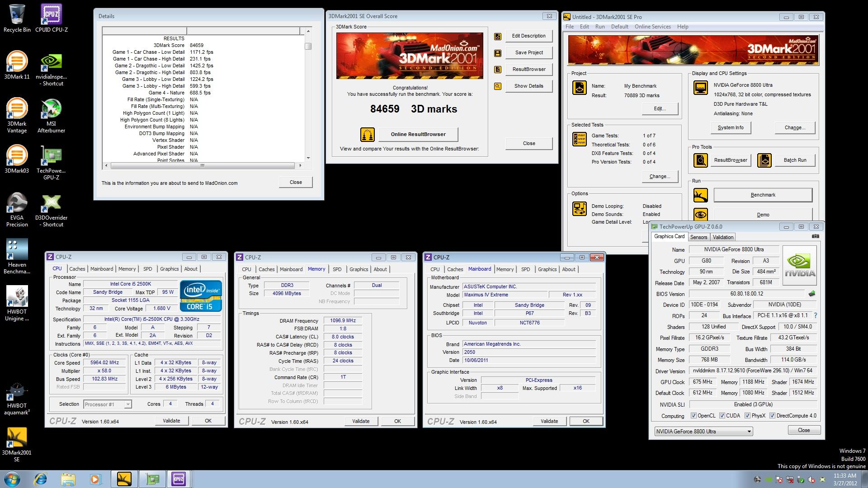Image resolution: width=868 pixels, height=488 pixels.
Task: Open Windows Explorer folder on taskbar
Action: tap(68, 479)
